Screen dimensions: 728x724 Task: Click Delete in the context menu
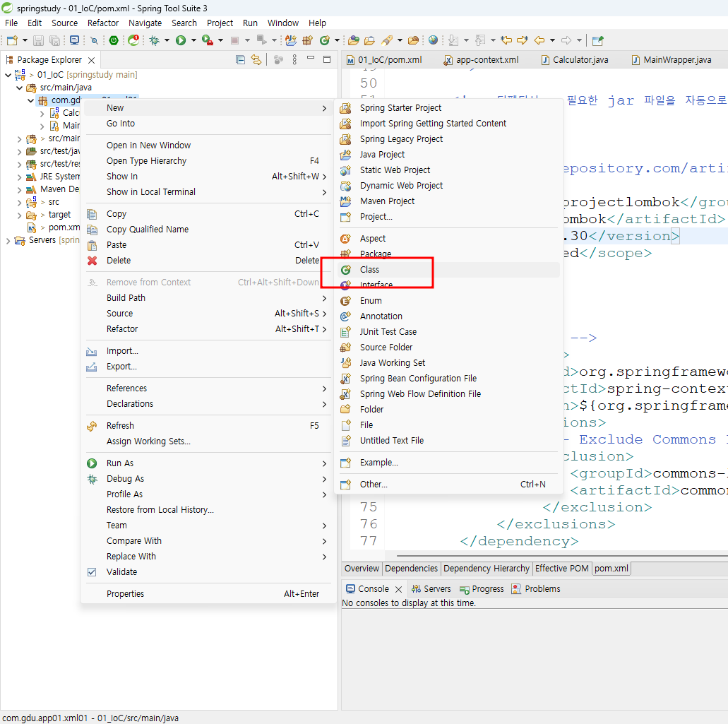click(208, 261)
